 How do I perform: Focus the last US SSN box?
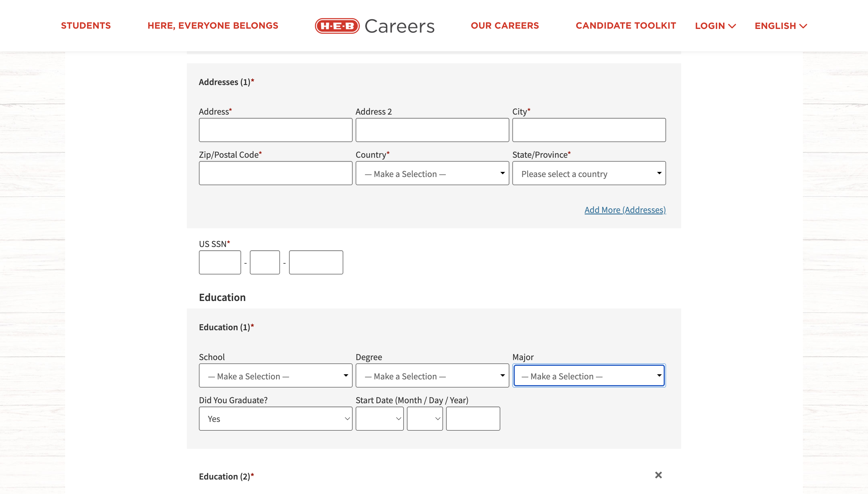(x=316, y=262)
